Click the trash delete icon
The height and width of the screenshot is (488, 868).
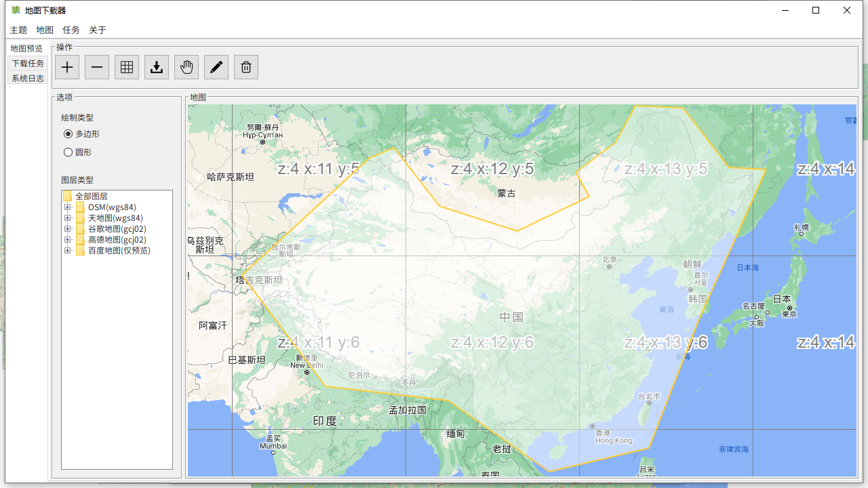[x=246, y=67]
